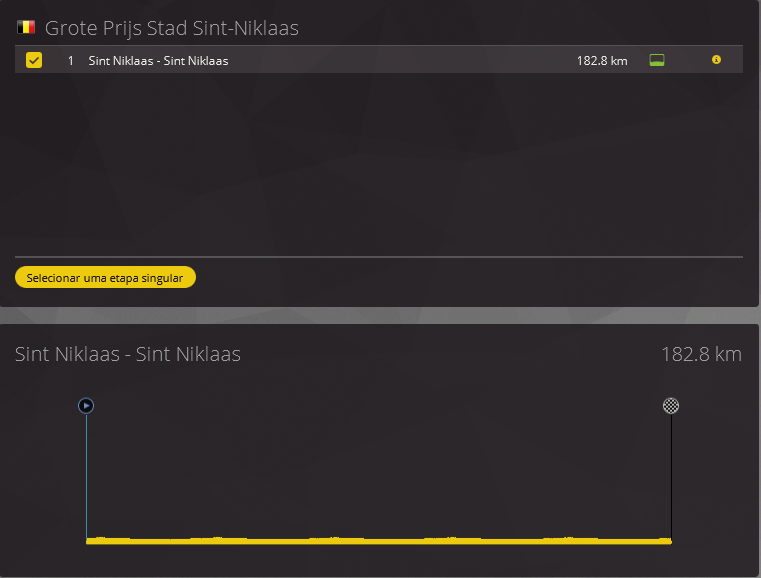Click stage number 1 in the list

[x=71, y=61]
